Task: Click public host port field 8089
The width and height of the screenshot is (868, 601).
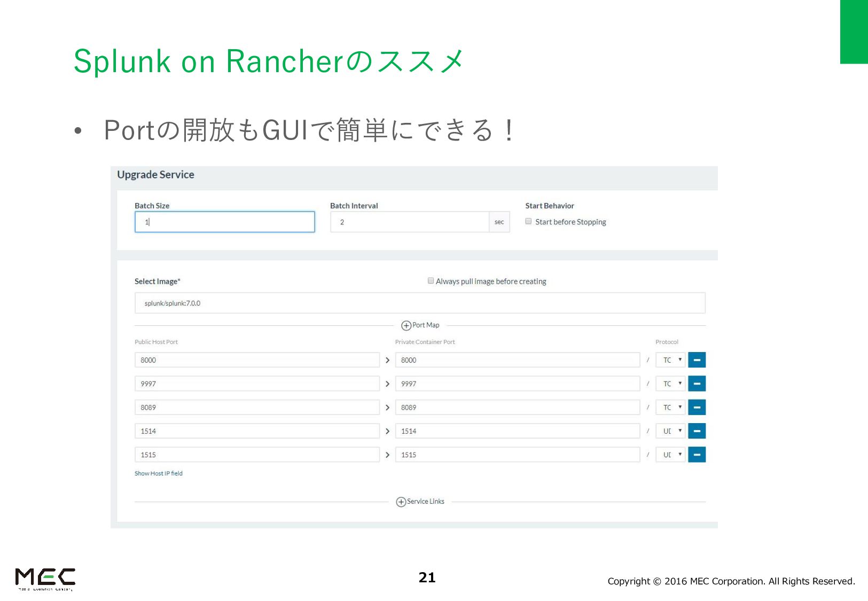Action: 257,407
